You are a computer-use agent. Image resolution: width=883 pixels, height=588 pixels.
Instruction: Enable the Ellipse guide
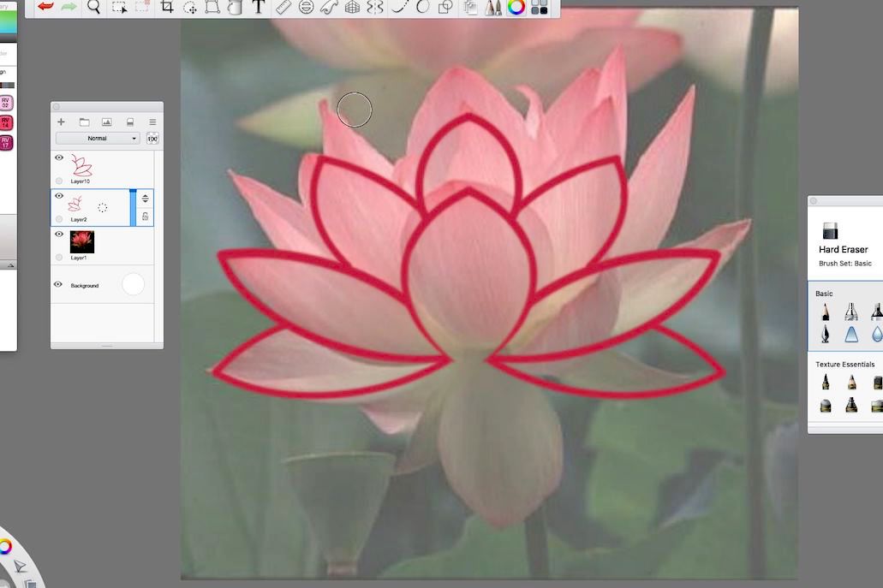306,8
